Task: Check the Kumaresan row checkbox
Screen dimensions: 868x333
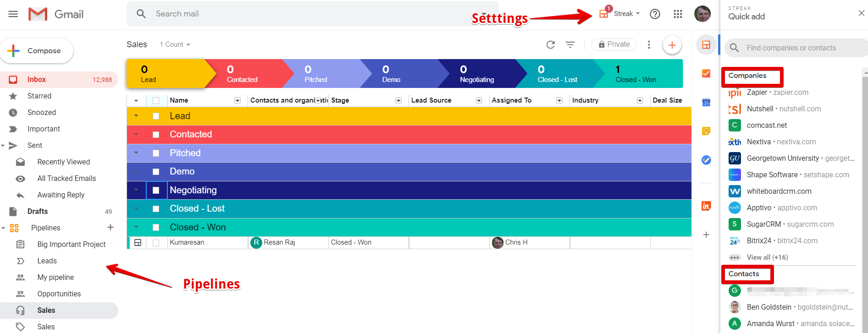Action: 156,243
